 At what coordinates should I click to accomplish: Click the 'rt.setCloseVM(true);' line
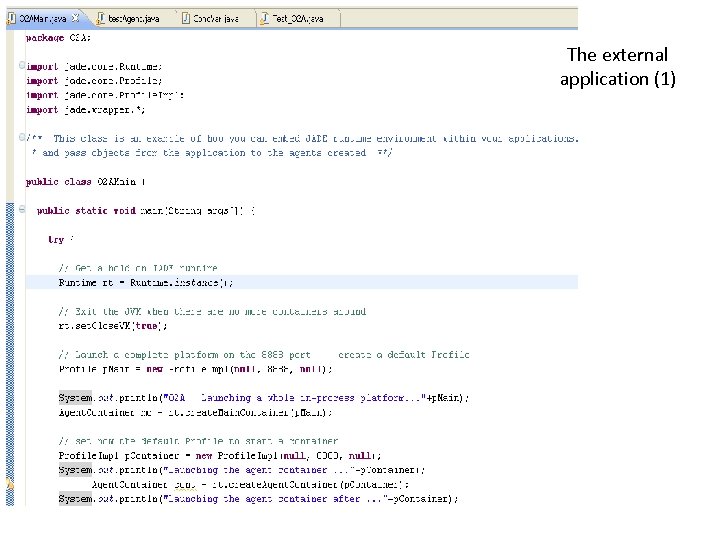[x=113, y=326]
